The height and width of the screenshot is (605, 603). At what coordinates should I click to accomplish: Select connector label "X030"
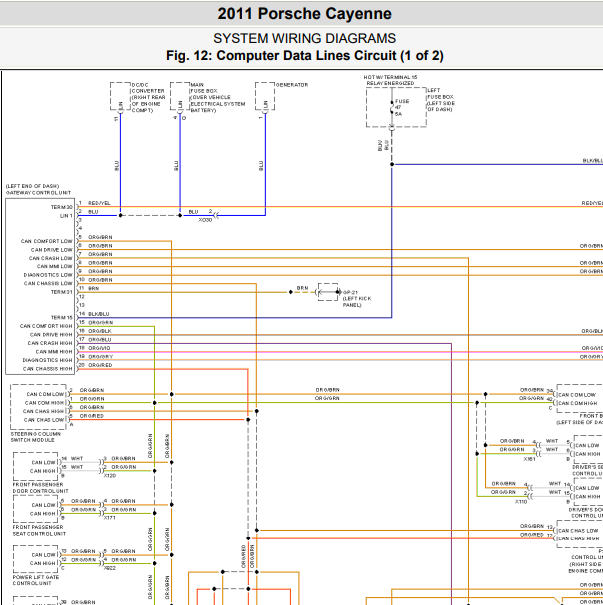click(205, 220)
